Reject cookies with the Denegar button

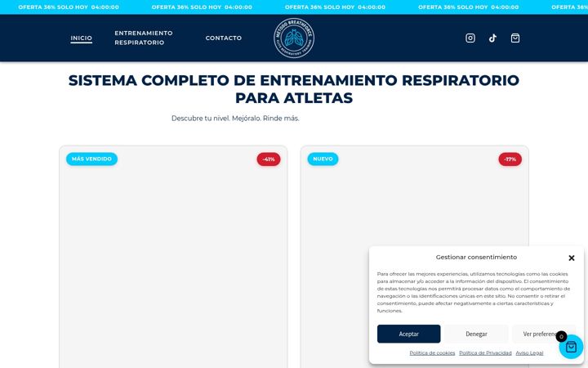pos(476,334)
